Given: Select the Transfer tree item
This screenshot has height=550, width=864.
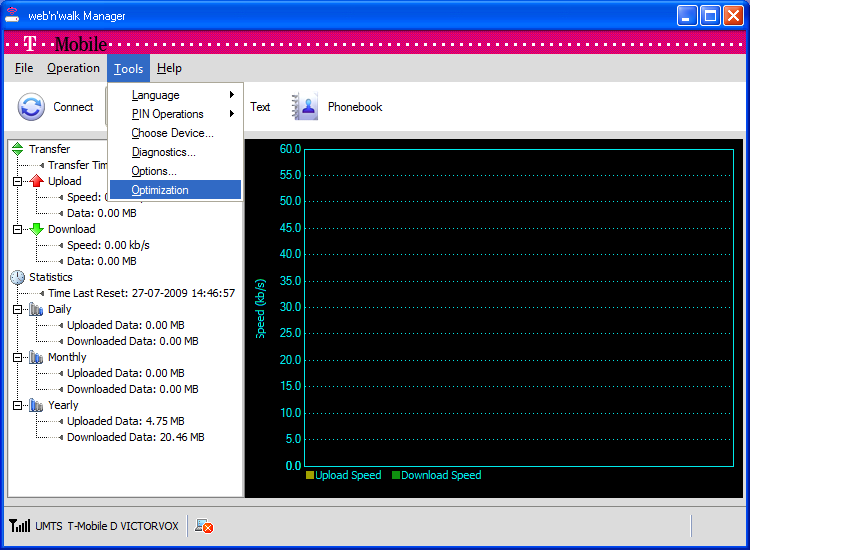Looking at the screenshot, I should pyautogui.click(x=50, y=149).
